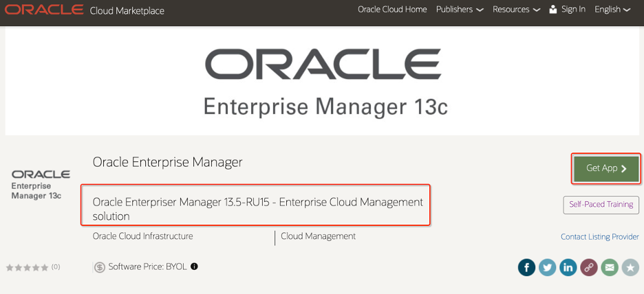Click the BYOL info icon
Image resolution: width=644 pixels, height=294 pixels.
click(x=194, y=267)
